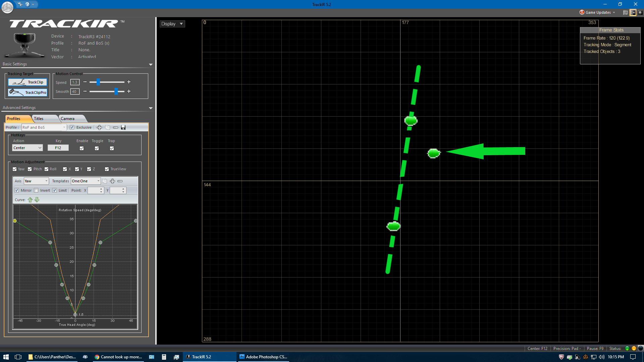Open the Display dropdown menu

[x=172, y=24]
